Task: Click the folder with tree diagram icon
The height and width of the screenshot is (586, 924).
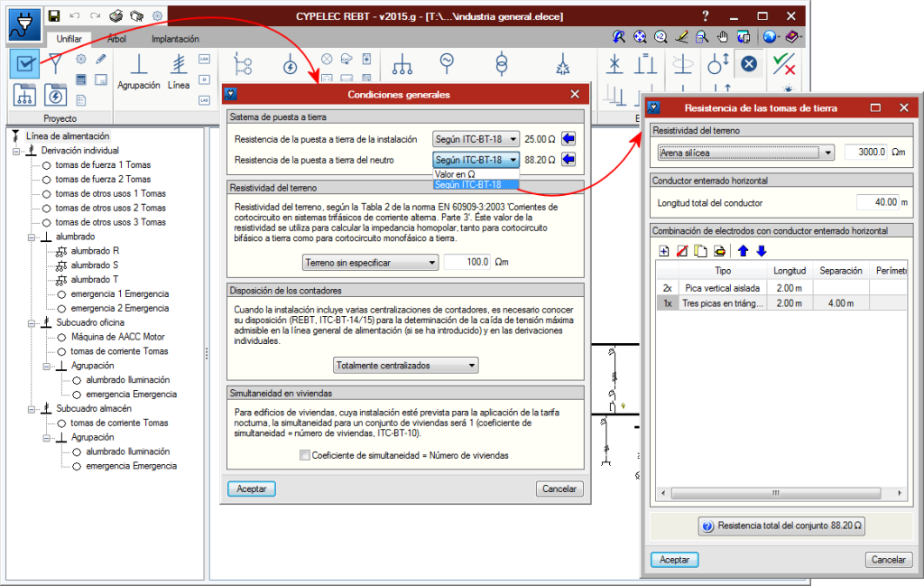Action: (x=24, y=95)
